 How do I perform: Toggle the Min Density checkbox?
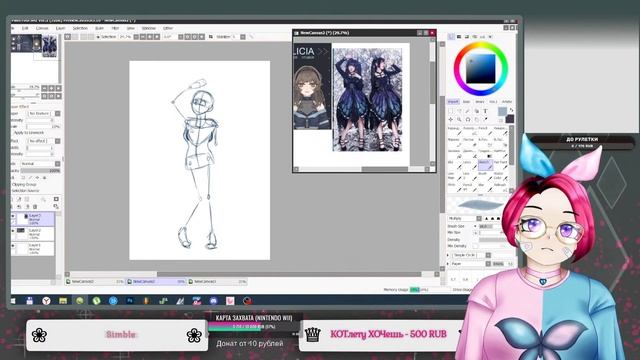(x=476, y=246)
